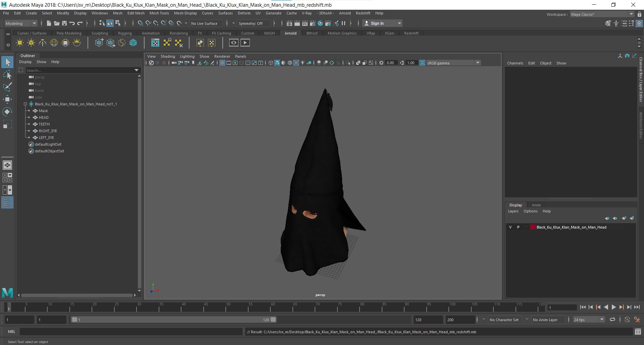Open Modeling menu set dropdown
644x345 pixels.
coord(21,23)
